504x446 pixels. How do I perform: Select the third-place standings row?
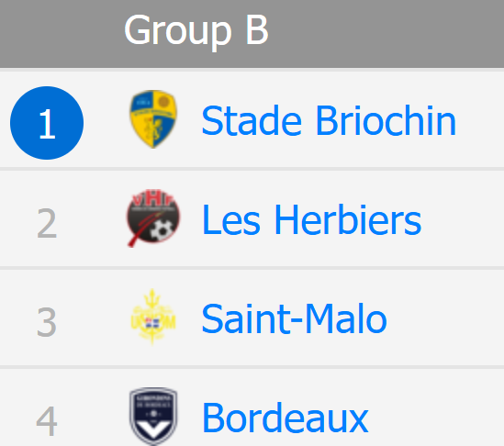[252, 318]
